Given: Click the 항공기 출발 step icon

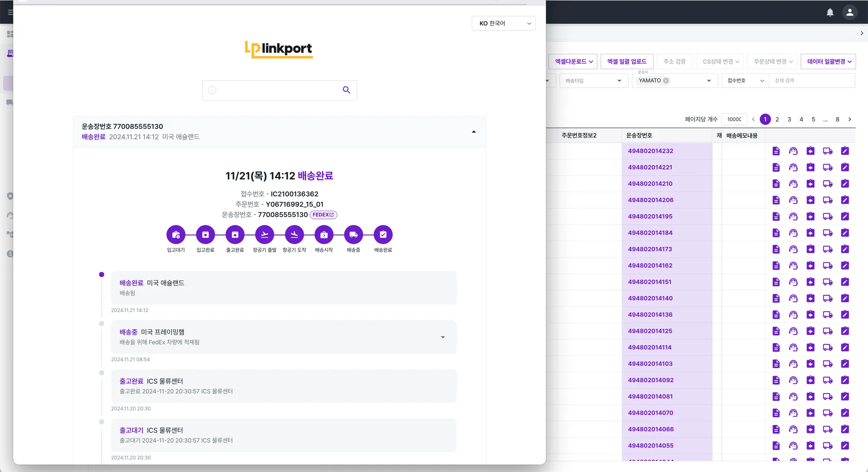Looking at the screenshot, I should tap(264, 235).
